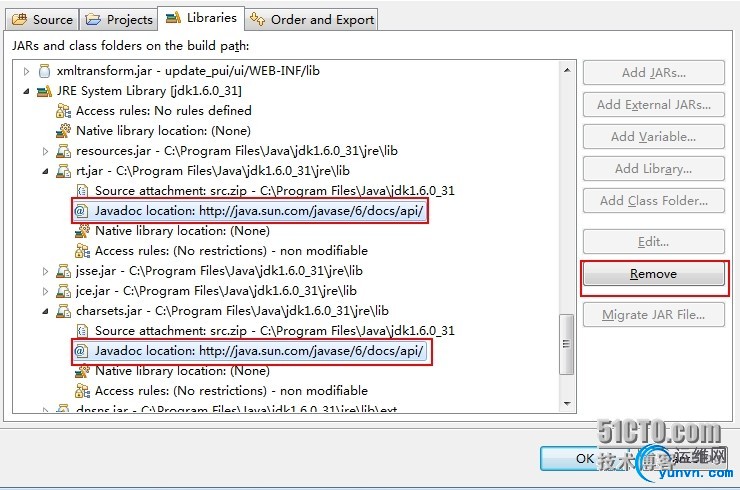Select rt.jar 'Source attachment: src.zip' row
This screenshot has width=740, height=490.
point(275,191)
